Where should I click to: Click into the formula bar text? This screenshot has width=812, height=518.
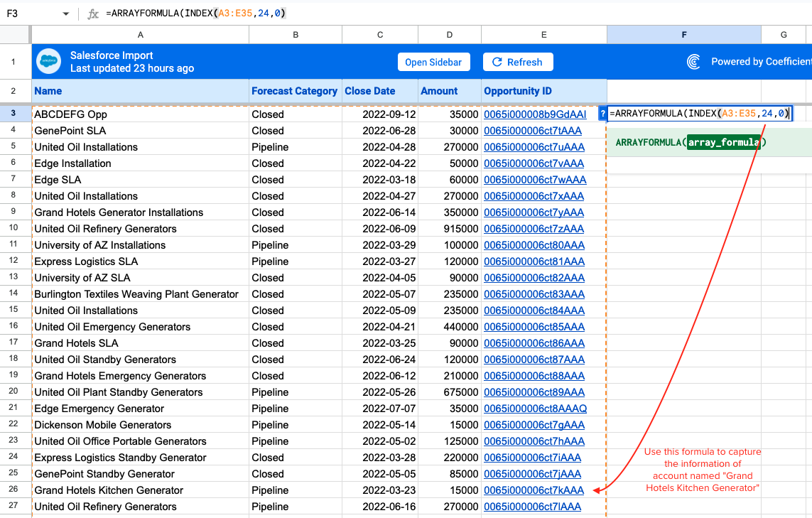pyautogui.click(x=196, y=14)
